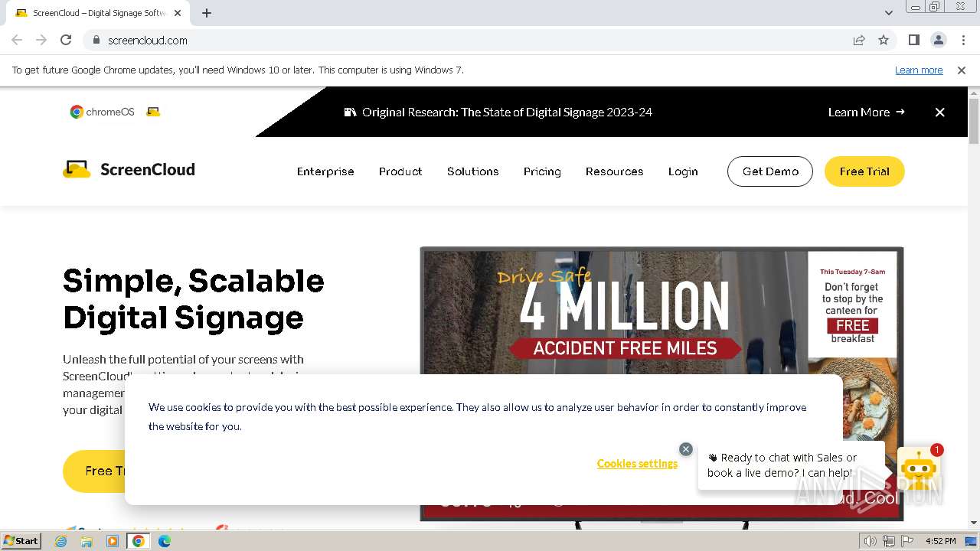Open the Windows Start menu
The height and width of the screenshot is (551, 980).
click(21, 540)
